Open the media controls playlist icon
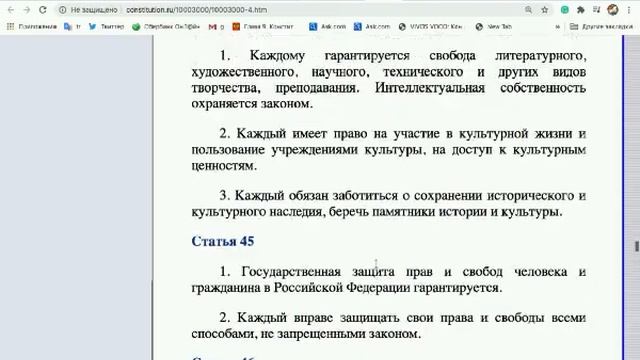This screenshot has height=360, width=640. point(596,10)
